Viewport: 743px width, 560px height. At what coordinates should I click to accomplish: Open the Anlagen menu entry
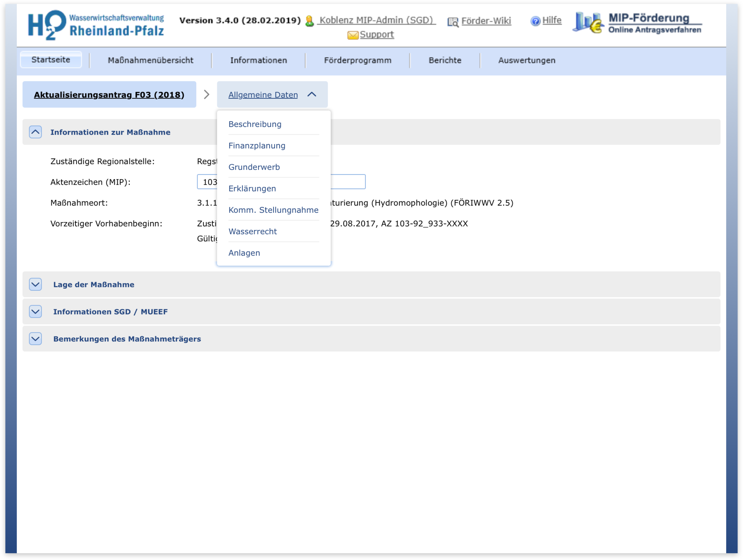tap(244, 253)
